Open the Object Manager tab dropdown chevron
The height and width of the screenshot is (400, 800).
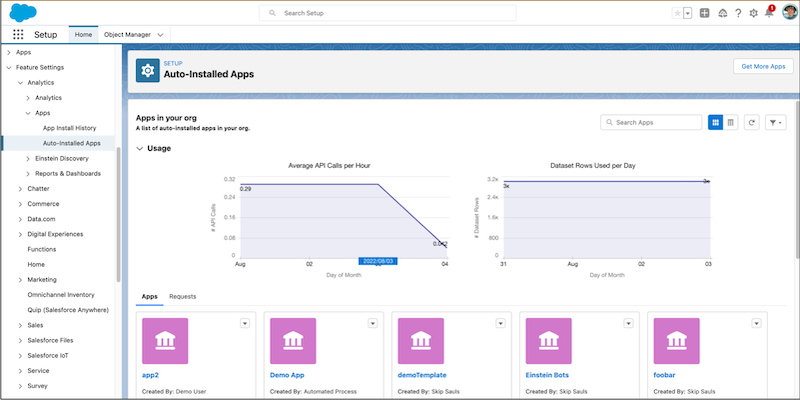[160, 35]
